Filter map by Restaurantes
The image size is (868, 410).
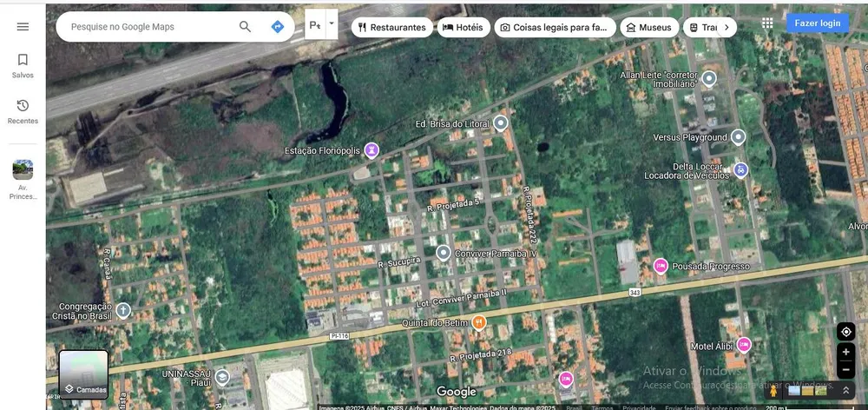(392, 27)
